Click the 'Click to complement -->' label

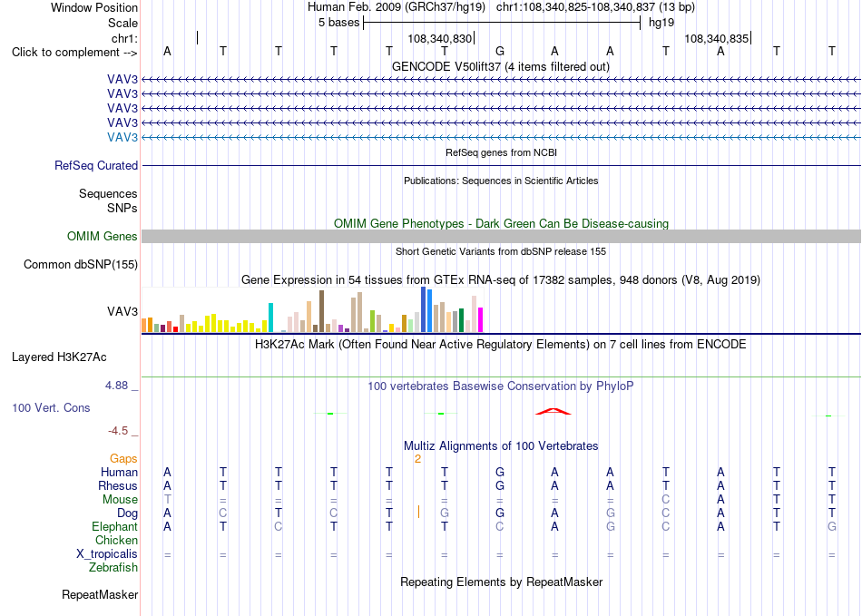click(x=74, y=53)
